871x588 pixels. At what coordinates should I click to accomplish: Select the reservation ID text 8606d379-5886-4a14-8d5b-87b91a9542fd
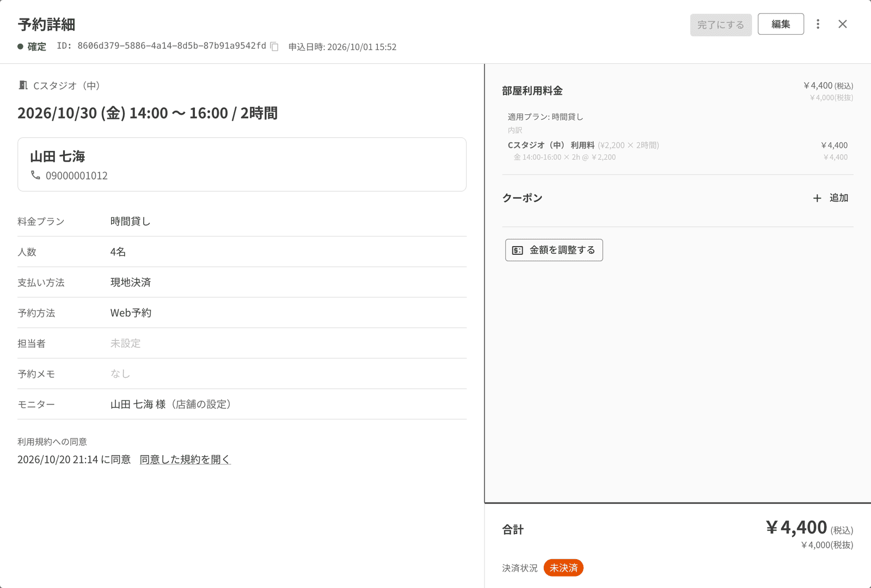click(171, 46)
